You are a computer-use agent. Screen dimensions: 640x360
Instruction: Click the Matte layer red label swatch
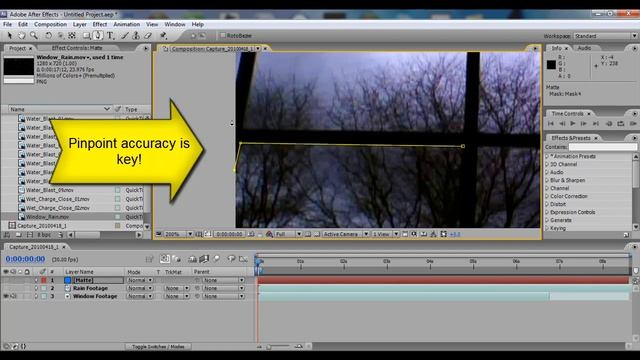pyautogui.click(x=44, y=280)
